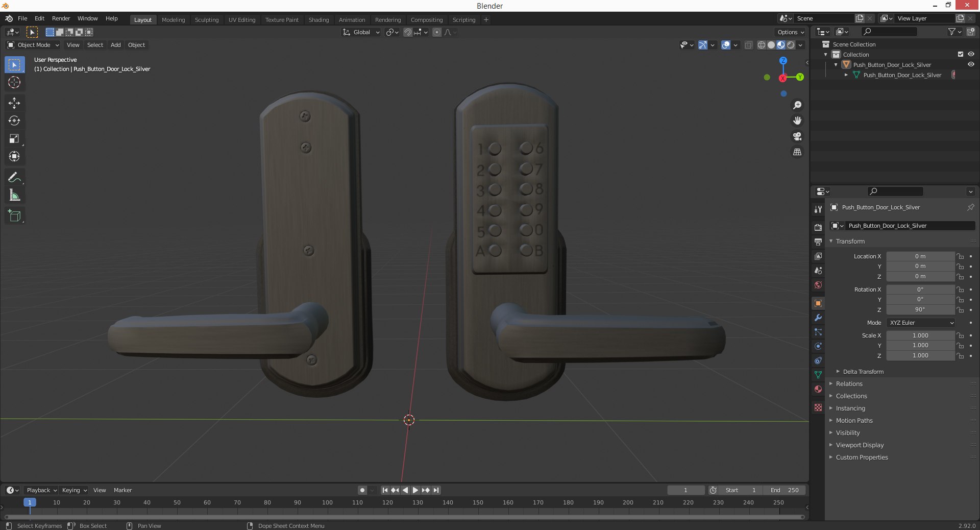Open the Render menu
Screen dimensions: 980x530
coord(61,18)
